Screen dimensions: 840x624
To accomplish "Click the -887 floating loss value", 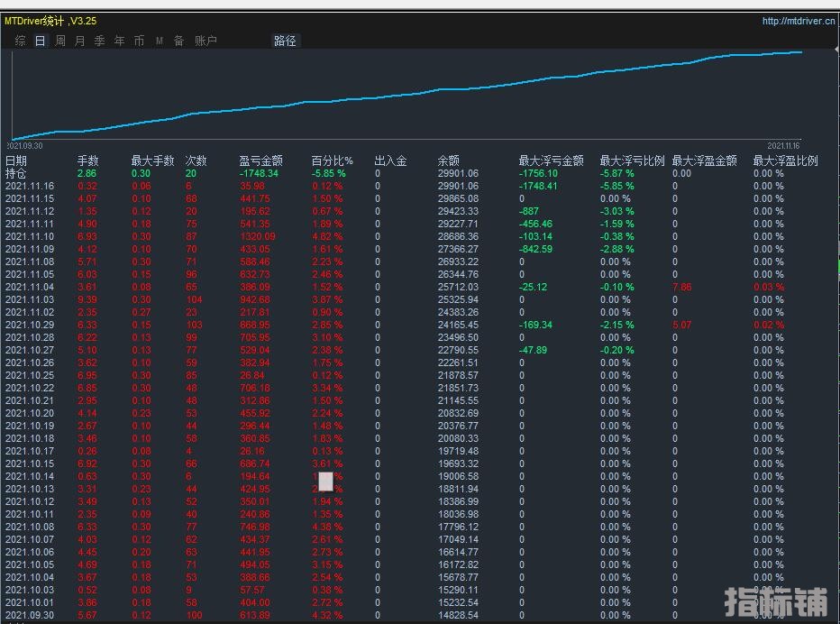I will [529, 211].
